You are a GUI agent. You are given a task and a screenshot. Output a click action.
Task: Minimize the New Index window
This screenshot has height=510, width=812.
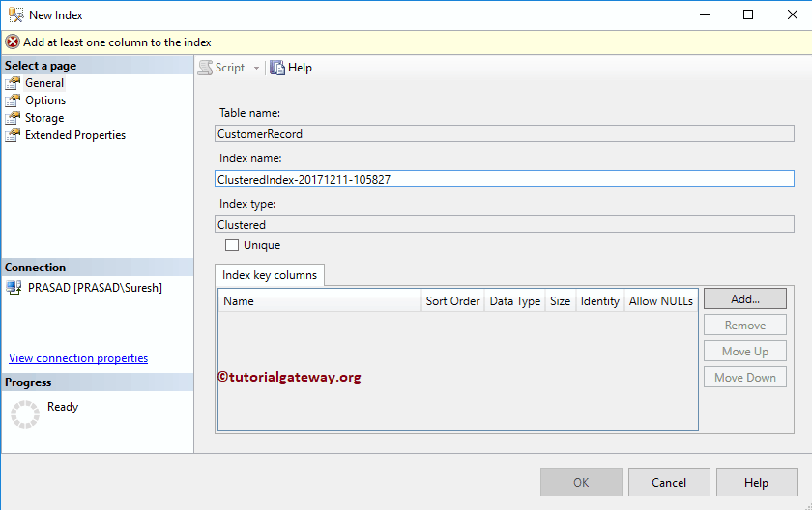(705, 14)
